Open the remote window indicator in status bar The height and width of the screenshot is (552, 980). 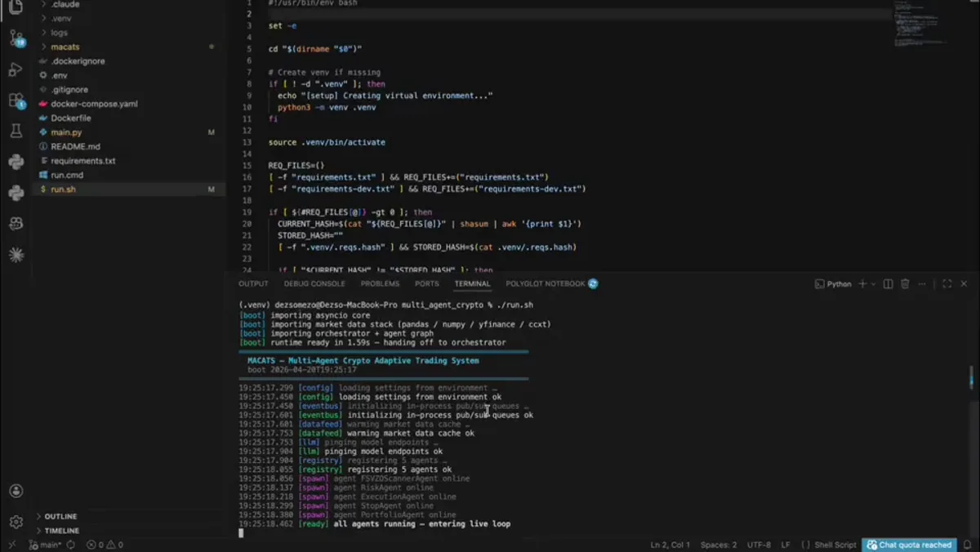(x=12, y=545)
